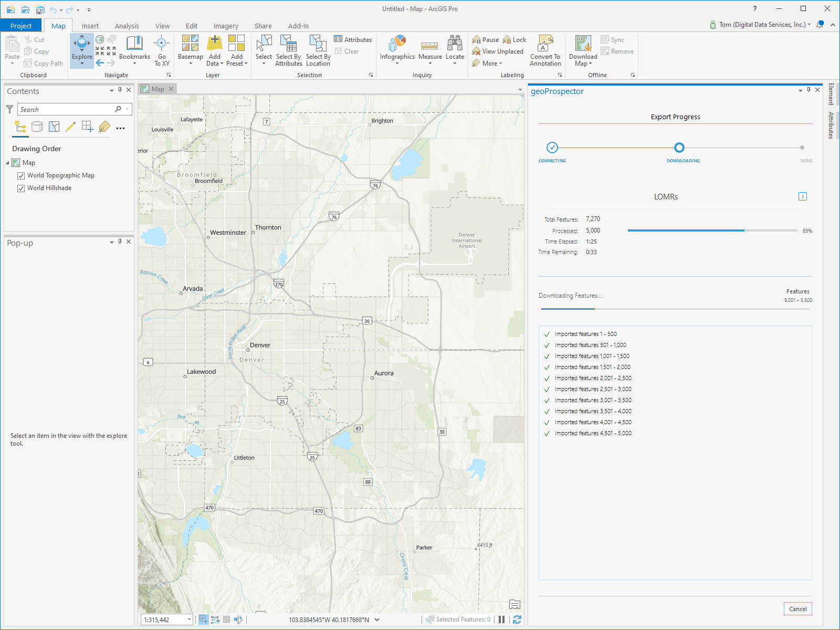Click Clear selection button
This screenshot has height=630, width=840.
click(x=347, y=51)
